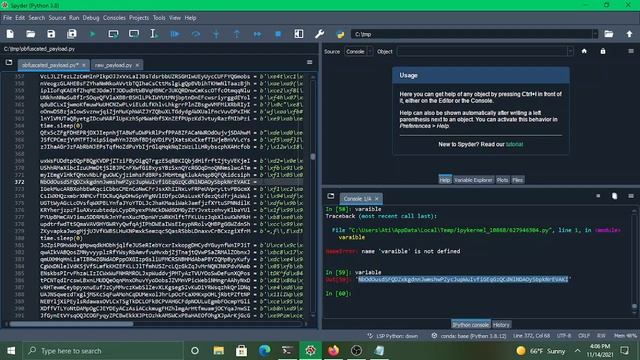Select the Help pane tab
The width and height of the screenshot is (640, 360).
click(x=445, y=180)
